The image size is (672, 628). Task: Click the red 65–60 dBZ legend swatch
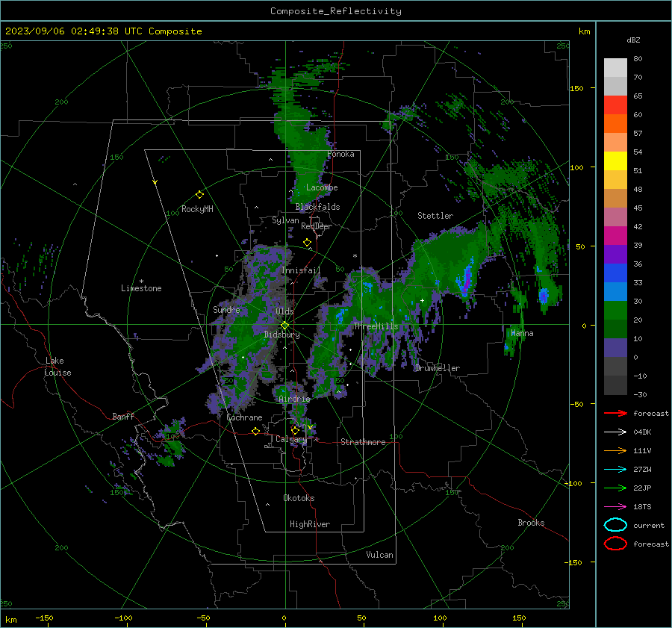tap(615, 105)
